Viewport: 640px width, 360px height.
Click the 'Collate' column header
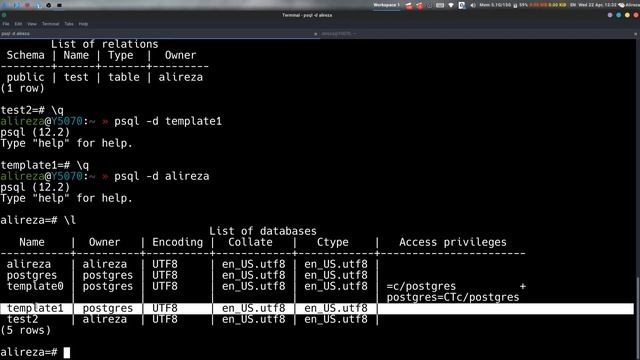(x=250, y=242)
